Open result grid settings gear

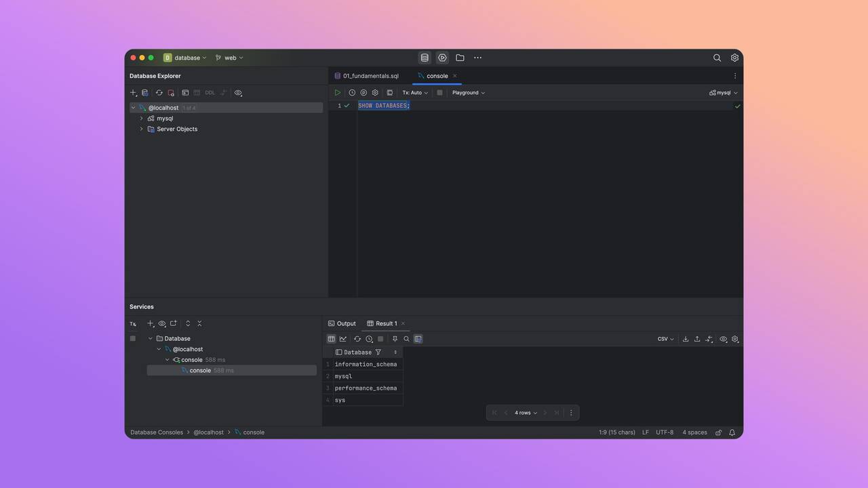click(734, 339)
